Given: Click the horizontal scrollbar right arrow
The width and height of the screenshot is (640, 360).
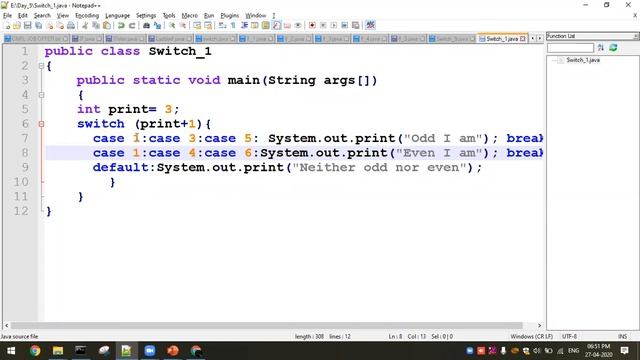Looking at the screenshot, I should tap(540, 325).
